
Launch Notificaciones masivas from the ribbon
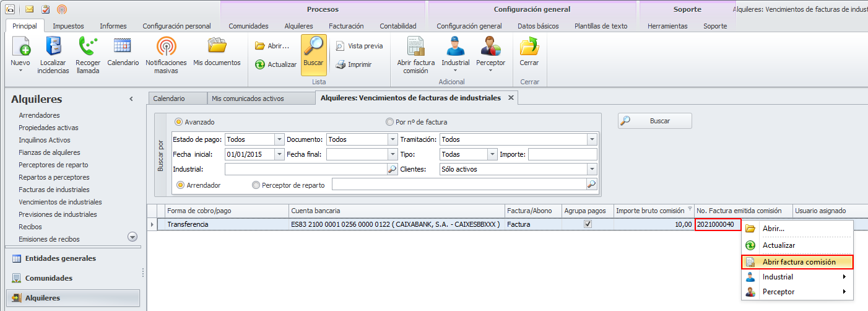pos(166,47)
